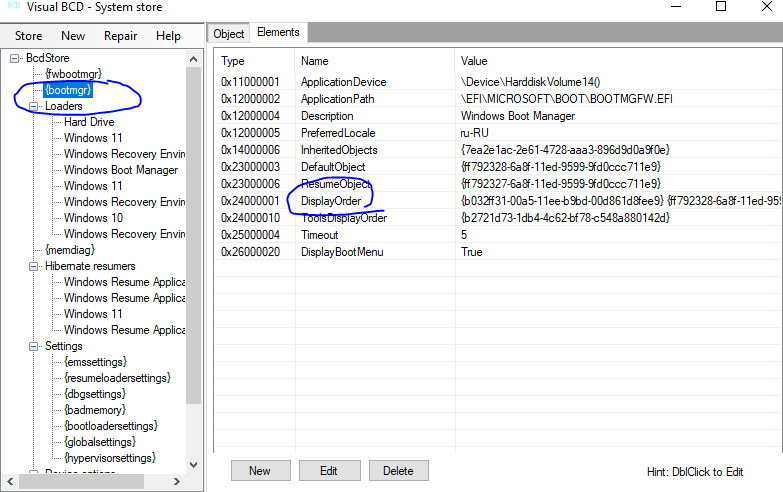Click the tree scroll up arrow

pos(194,59)
